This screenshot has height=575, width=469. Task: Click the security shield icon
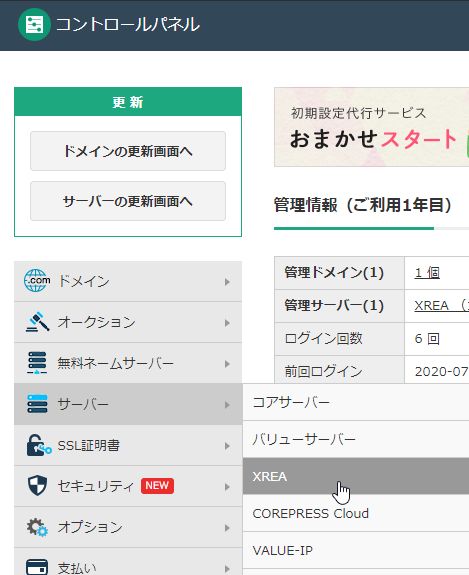click(x=37, y=486)
